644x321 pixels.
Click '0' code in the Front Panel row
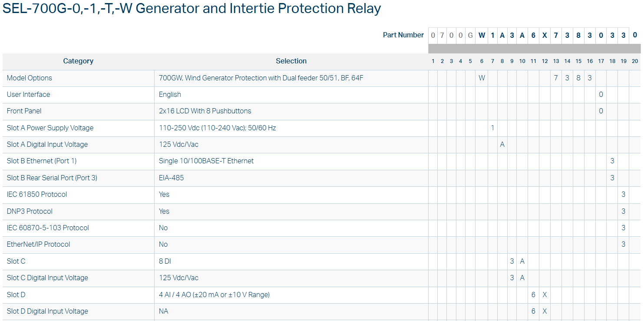point(601,111)
